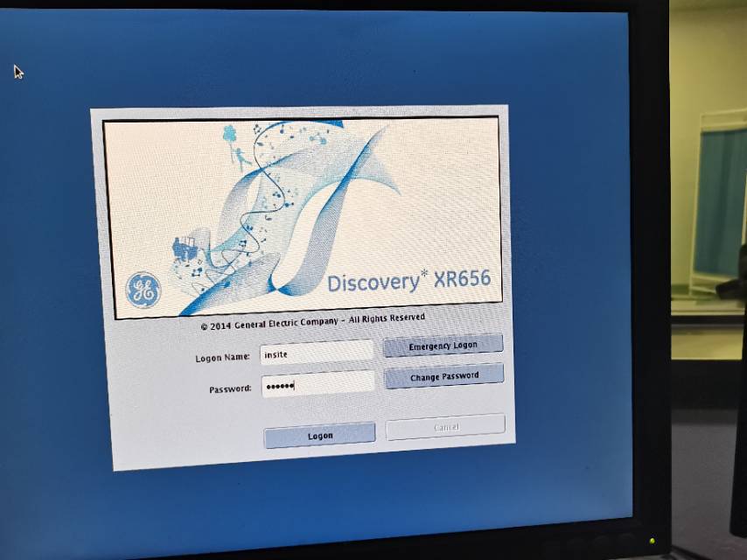Click the "Logon Name:" label
Viewport: 747px width, 560px height.
[x=222, y=357]
